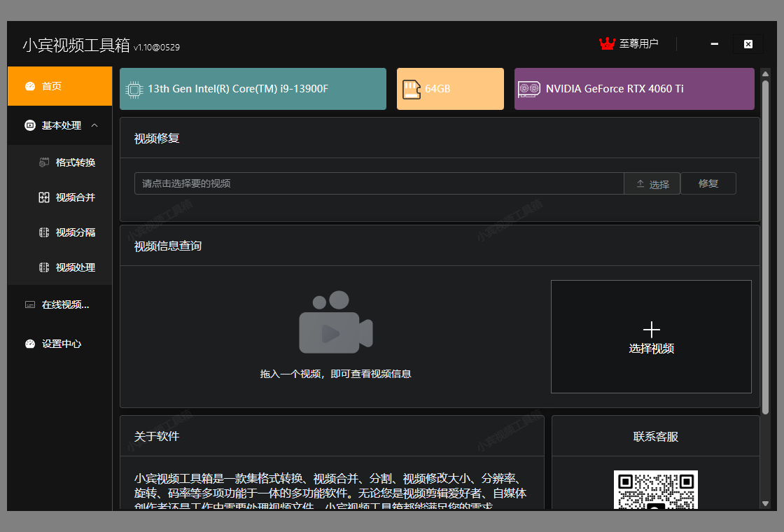Select the 视频分隔 split icon in sidebar
The image size is (784, 532).
pyautogui.click(x=43, y=232)
